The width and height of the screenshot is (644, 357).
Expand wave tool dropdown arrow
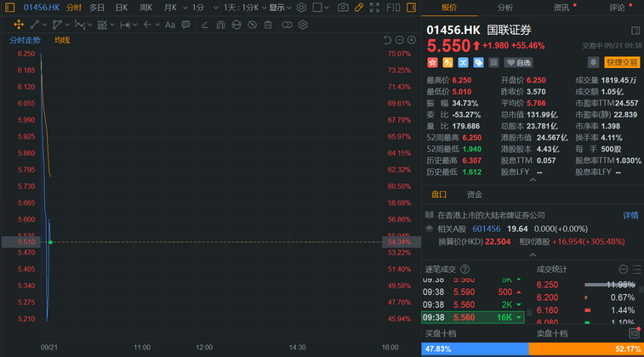click(89, 25)
